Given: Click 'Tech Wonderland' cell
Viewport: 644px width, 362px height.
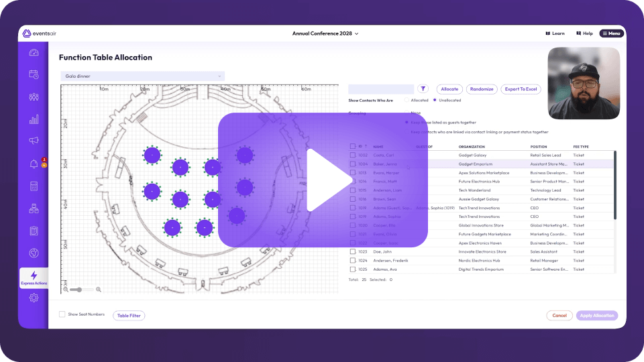Looking at the screenshot, I should 474,190.
